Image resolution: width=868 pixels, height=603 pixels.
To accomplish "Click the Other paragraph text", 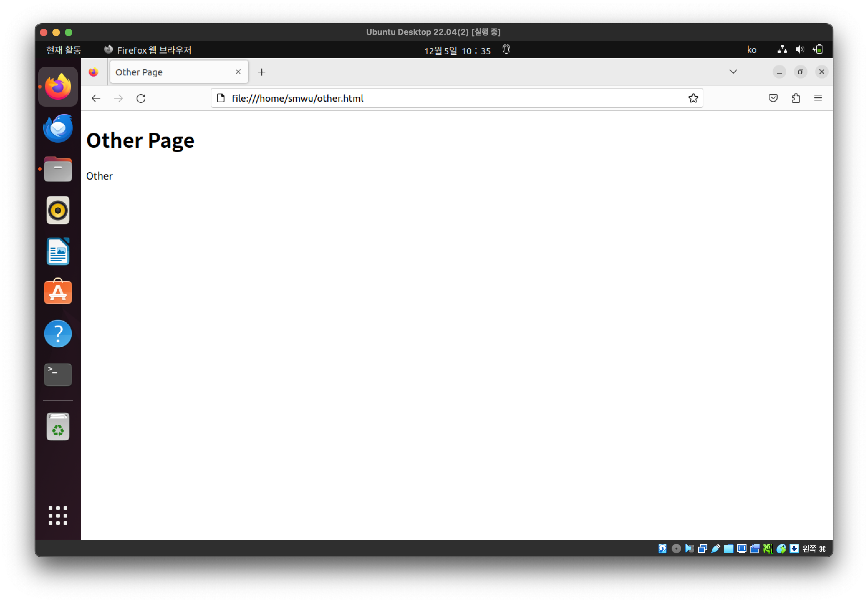I will pos(99,176).
